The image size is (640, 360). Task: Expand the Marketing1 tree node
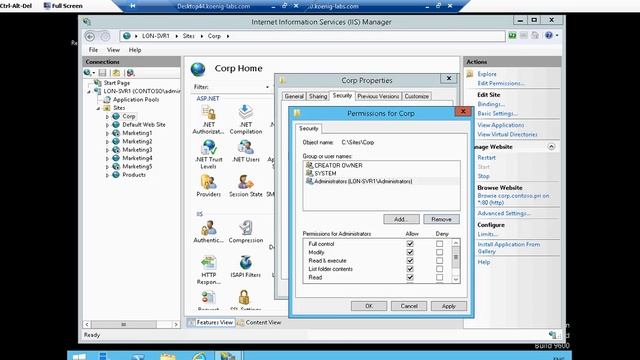tap(107, 133)
